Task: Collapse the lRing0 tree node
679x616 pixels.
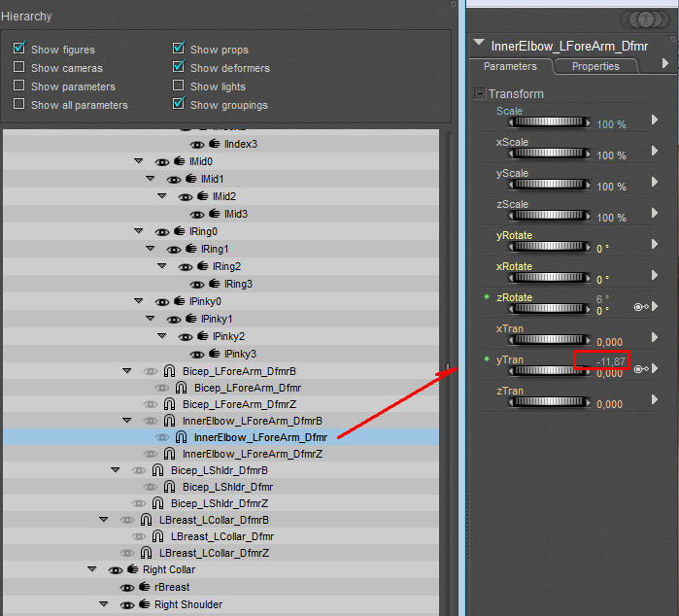Action: point(139,231)
